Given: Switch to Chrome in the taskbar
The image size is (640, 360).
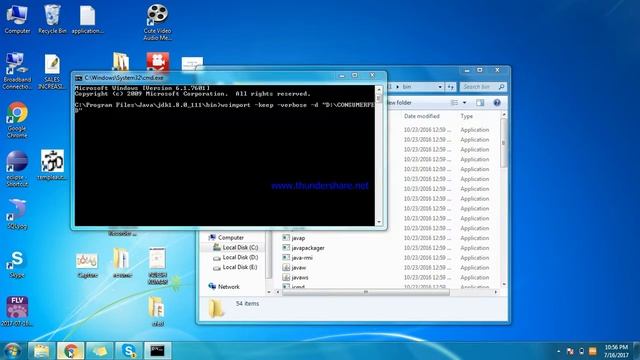Looking at the screenshot, I should click(70, 351).
